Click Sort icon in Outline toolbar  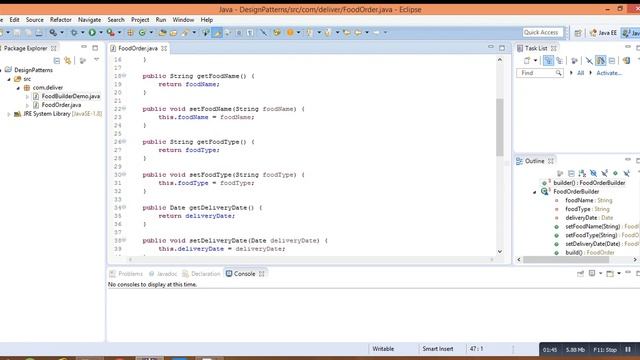pos(582,173)
